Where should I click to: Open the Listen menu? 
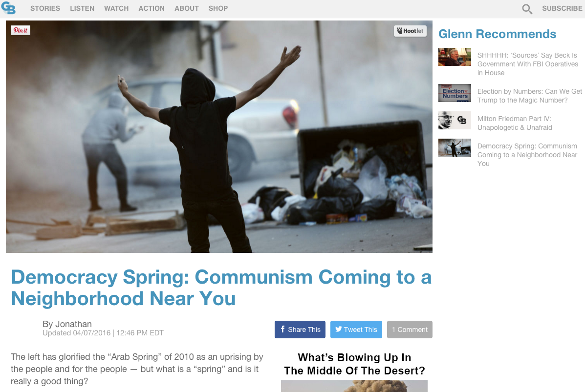tap(82, 8)
